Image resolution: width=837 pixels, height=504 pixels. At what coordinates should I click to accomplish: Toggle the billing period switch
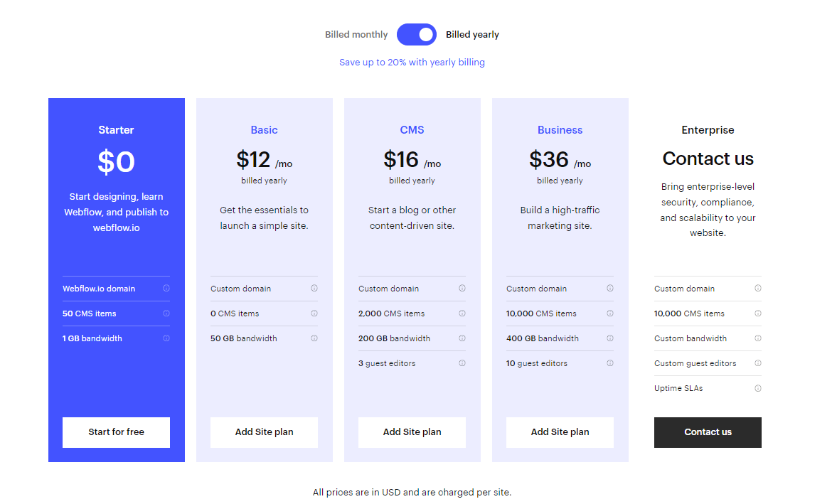coord(417,34)
